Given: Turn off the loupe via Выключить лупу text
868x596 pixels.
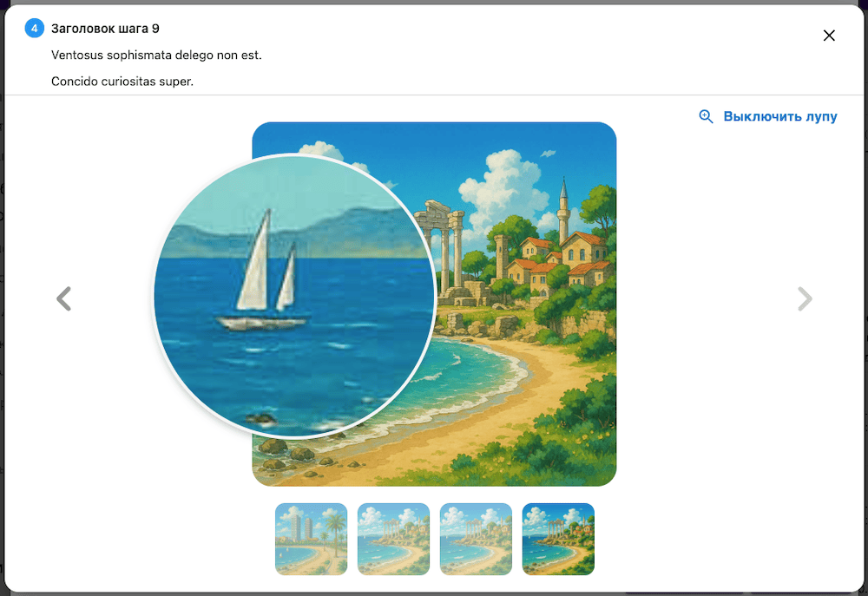Looking at the screenshot, I should click(x=780, y=116).
